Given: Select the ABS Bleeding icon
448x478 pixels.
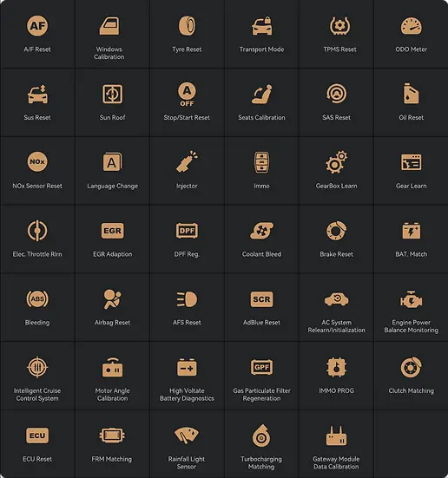Looking at the screenshot, I should click(37, 299).
